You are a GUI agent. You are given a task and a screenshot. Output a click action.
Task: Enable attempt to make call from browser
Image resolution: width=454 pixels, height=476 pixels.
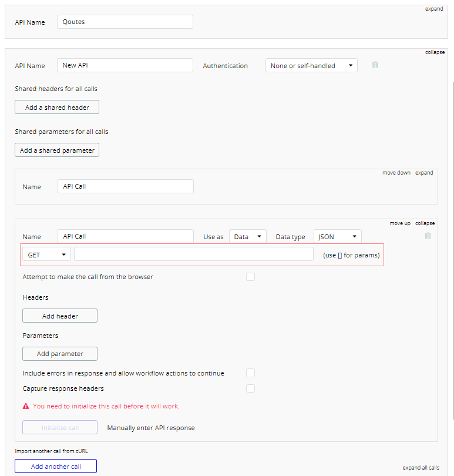point(250,277)
